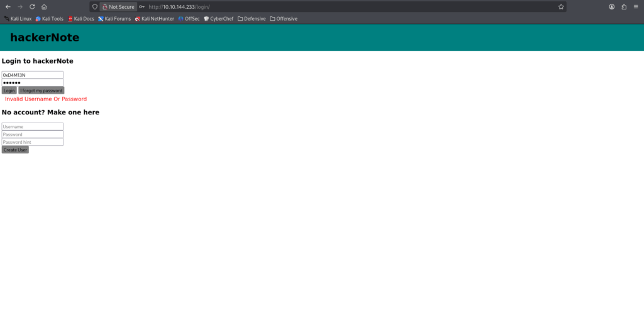Viewport: 644px width, 313px height.
Task: Bookmark this page with the star icon
Action: click(560, 7)
